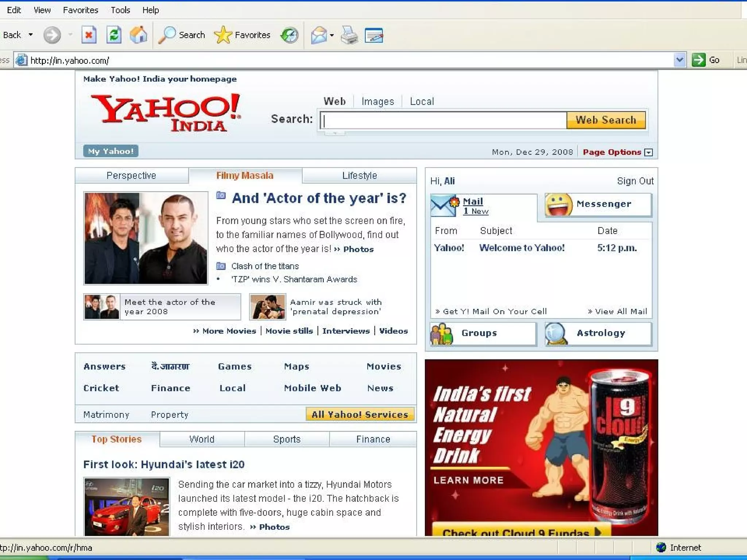
Task: Click the Groups people icon
Action: (x=441, y=334)
